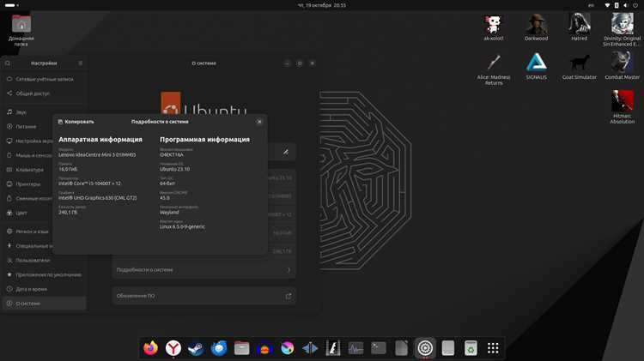This screenshot has width=644, height=361.
Task: Click the Wayland windowing system value
Action: 169,213
